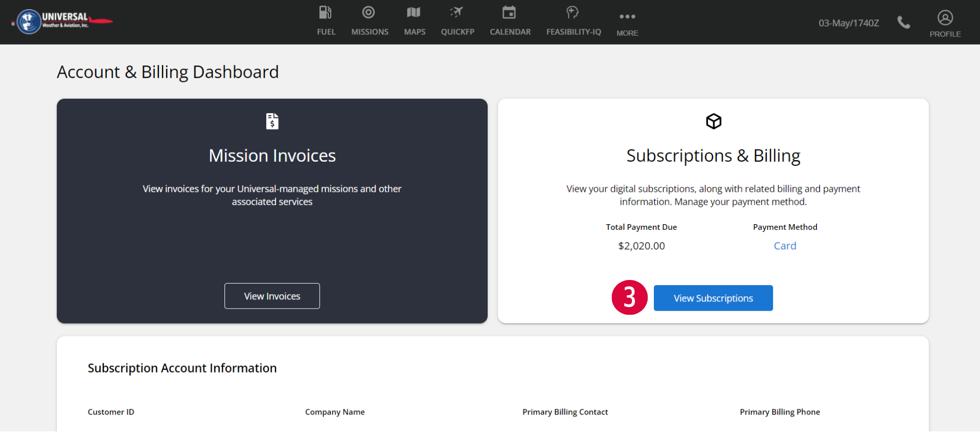This screenshot has width=980, height=435.
Task: Click the $2,020.00 total payment amount
Action: tap(642, 246)
